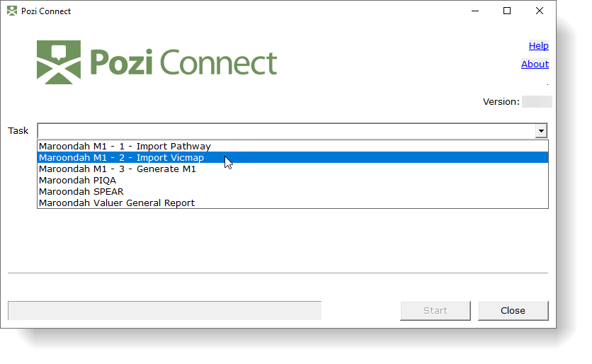This screenshot has width=592, height=364.
Task: Click the Task label
Action: click(x=18, y=131)
